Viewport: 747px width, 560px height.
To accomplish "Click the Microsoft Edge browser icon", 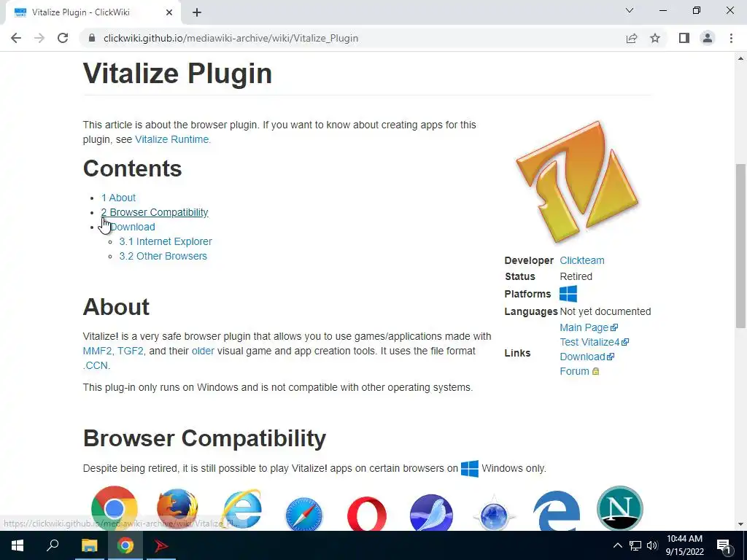I will (557, 511).
